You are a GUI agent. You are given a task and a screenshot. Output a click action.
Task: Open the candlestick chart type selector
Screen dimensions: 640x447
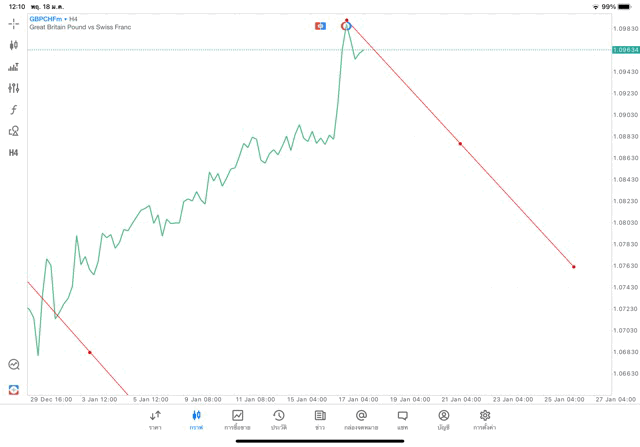[x=14, y=45]
